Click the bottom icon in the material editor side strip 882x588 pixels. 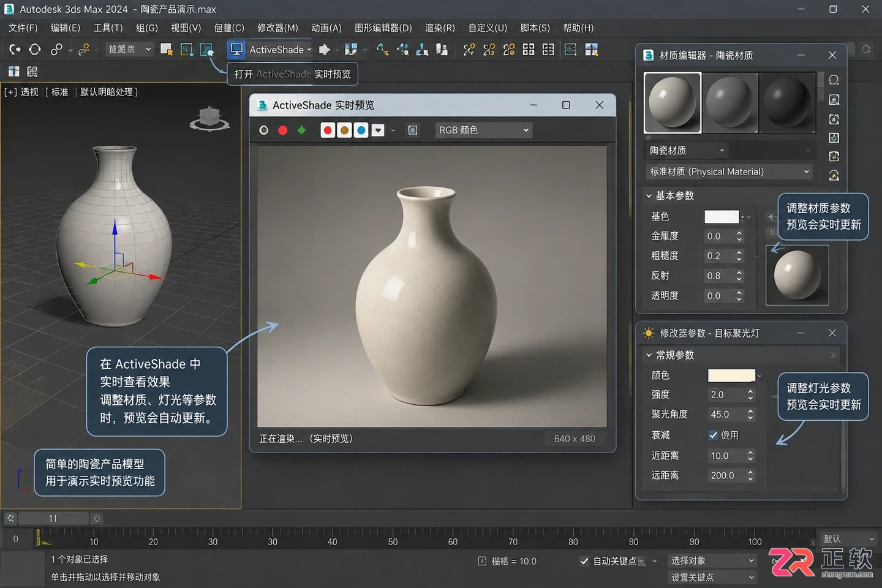[x=834, y=176]
